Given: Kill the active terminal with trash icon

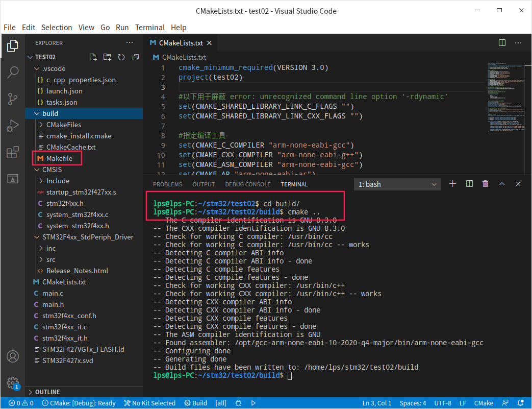Looking at the screenshot, I should point(485,184).
